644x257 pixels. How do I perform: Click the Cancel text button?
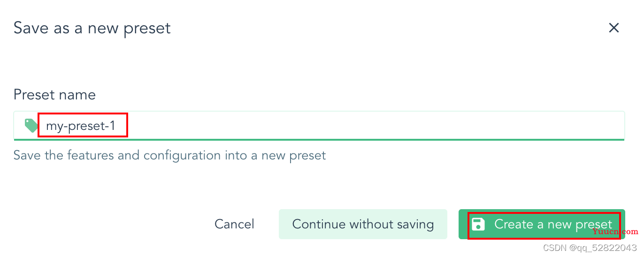point(234,224)
